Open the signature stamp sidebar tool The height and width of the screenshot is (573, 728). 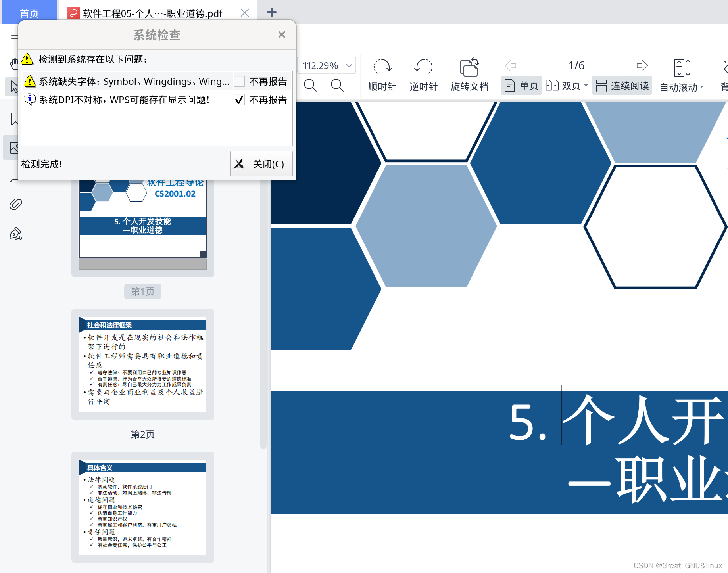(x=16, y=234)
